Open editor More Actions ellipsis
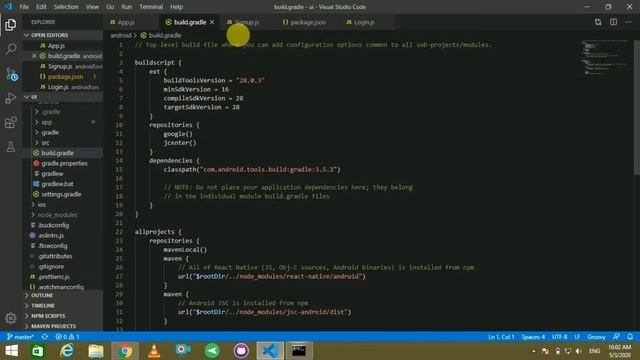Screen dimensions: 640x360 pyautogui.click(x=628, y=22)
